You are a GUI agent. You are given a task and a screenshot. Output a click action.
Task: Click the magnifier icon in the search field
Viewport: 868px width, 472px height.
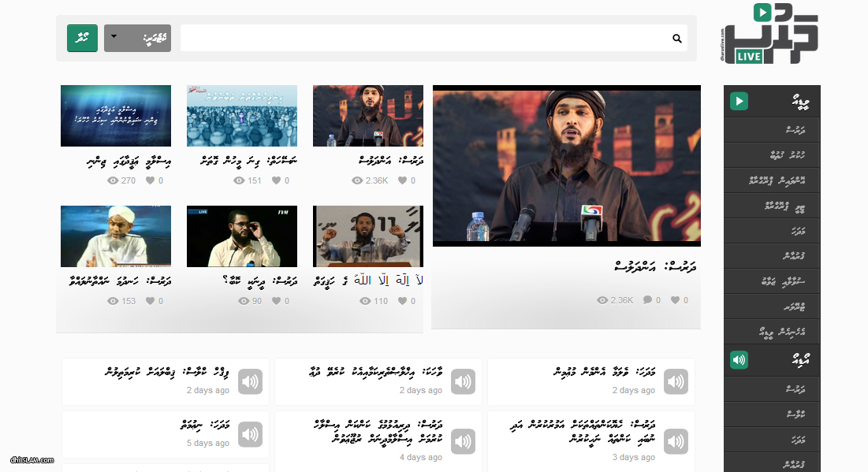pyautogui.click(x=676, y=38)
